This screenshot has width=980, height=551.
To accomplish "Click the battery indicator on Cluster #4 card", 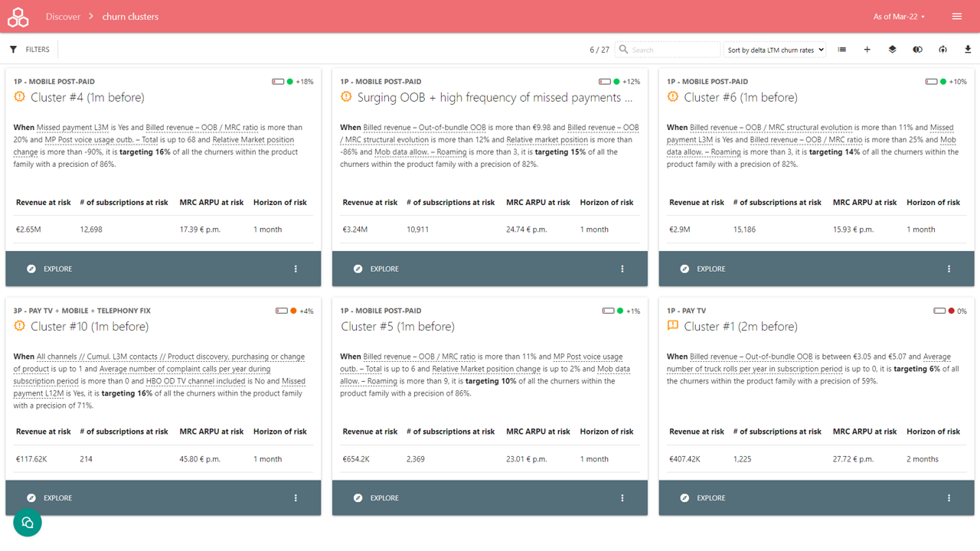I will 278,82.
